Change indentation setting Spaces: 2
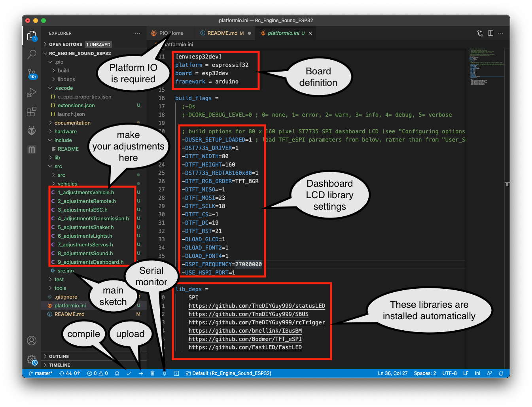 point(425,373)
